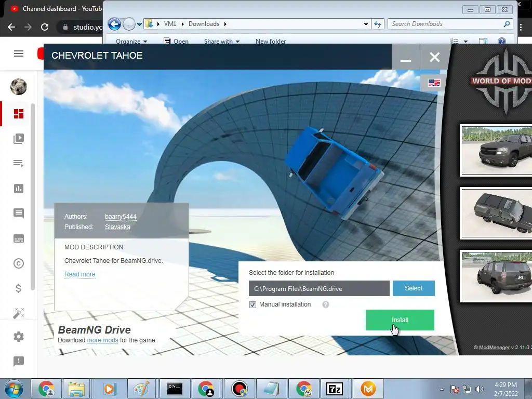
Task: Click the Explorer help icon
Action: pyautogui.click(x=502, y=42)
